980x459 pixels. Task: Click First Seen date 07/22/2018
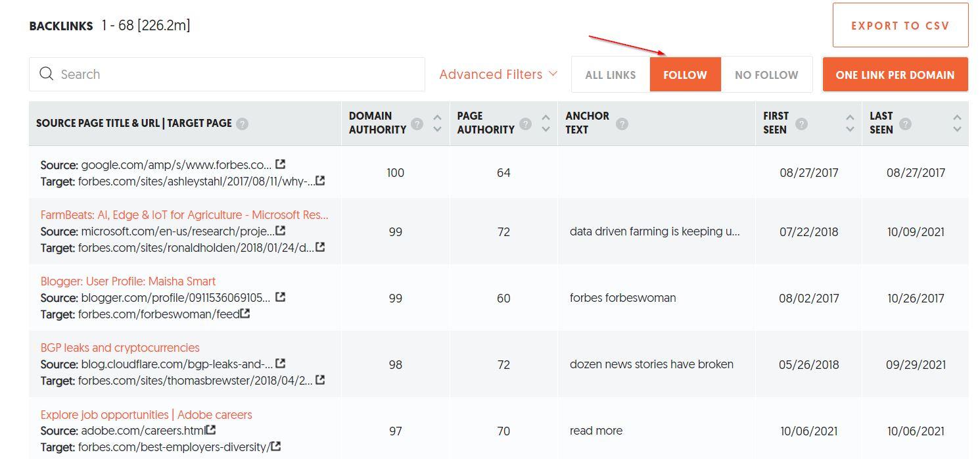(809, 231)
